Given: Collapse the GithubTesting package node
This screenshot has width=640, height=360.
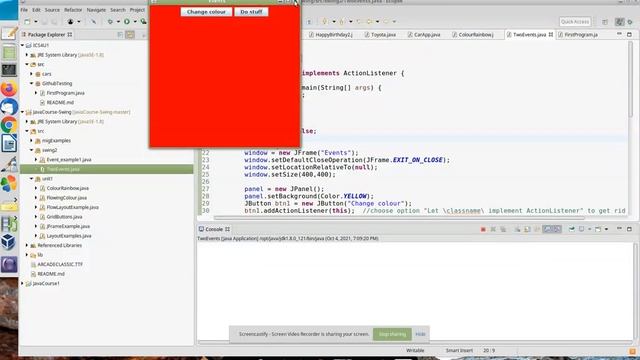Looking at the screenshot, I should point(32,83).
